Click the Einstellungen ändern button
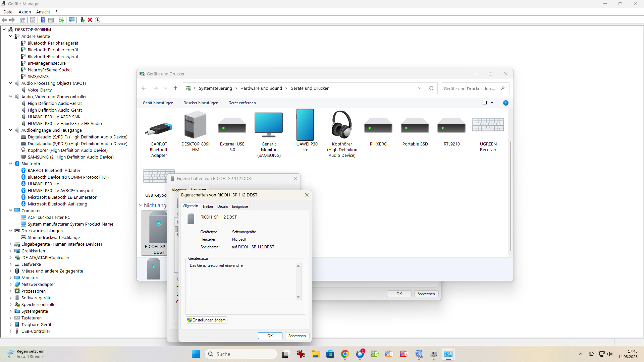This screenshot has width=644, height=362. click(x=207, y=320)
